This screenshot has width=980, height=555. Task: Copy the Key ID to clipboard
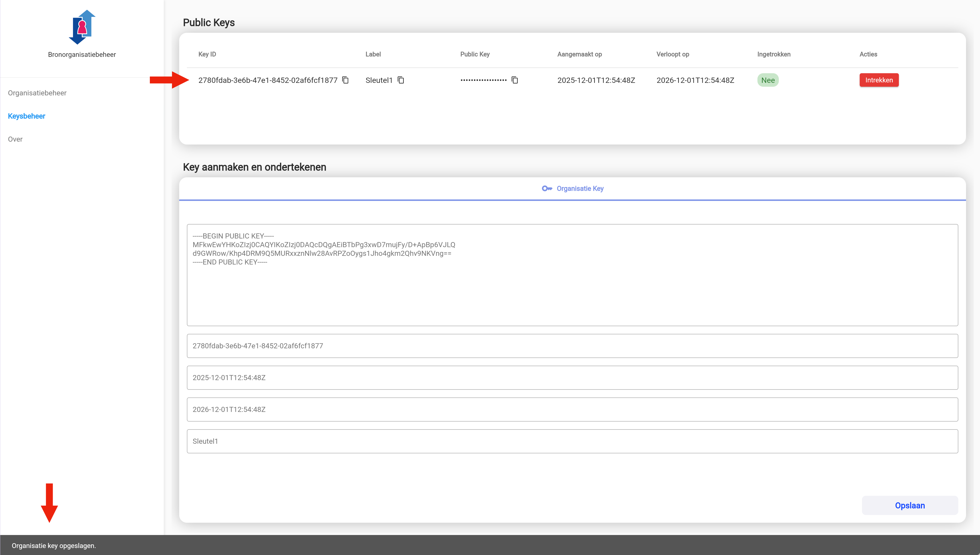click(345, 80)
